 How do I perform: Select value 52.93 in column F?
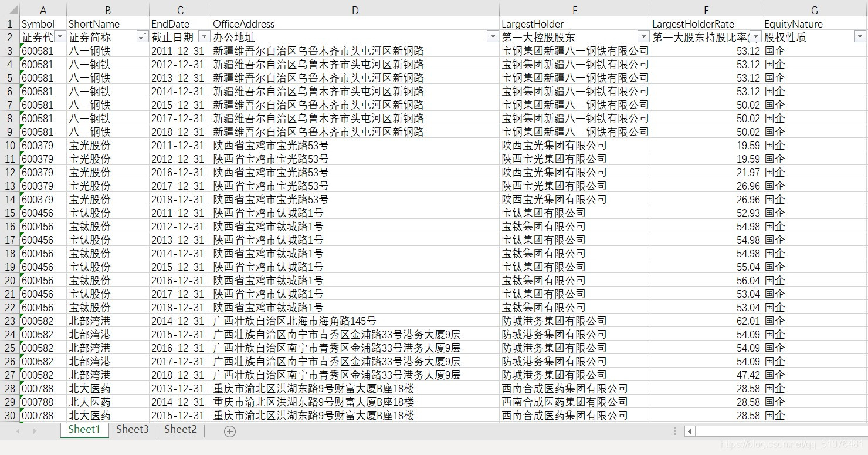pyautogui.click(x=706, y=213)
